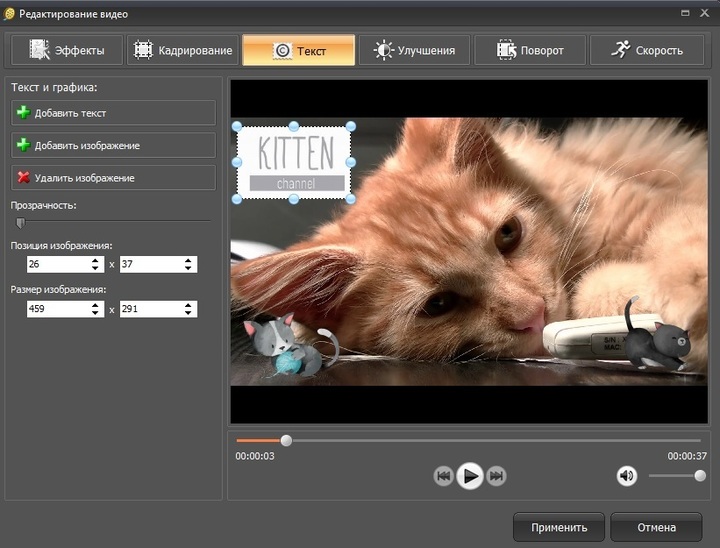This screenshot has height=548, width=720.
Task: Jump to previous frame with rewind button
Action: [x=444, y=476]
